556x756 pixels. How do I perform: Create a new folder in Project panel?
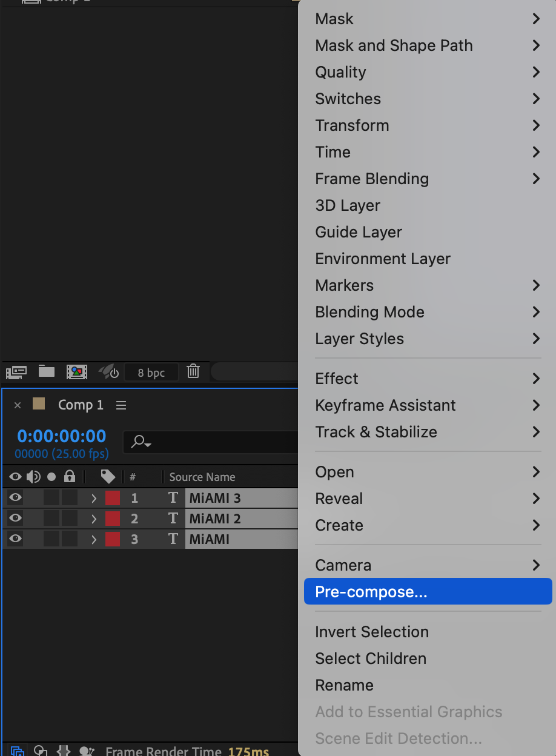(x=47, y=371)
